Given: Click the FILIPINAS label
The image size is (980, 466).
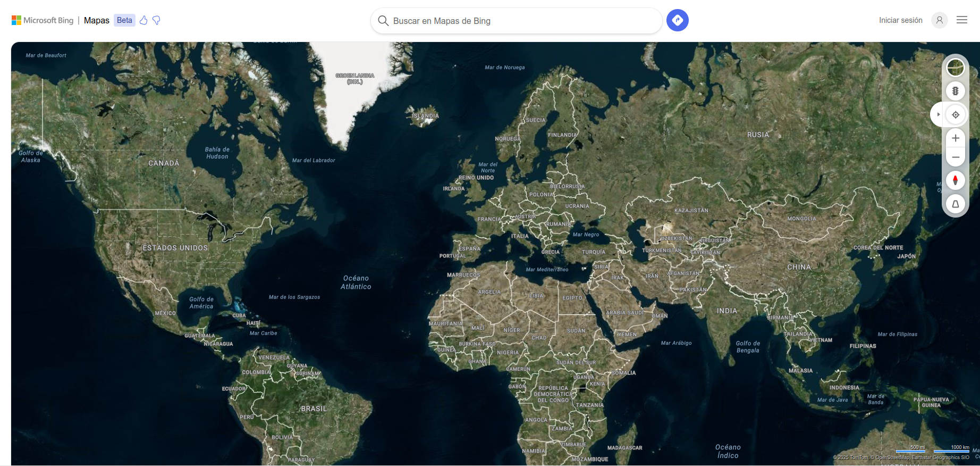Looking at the screenshot, I should [x=863, y=346].
